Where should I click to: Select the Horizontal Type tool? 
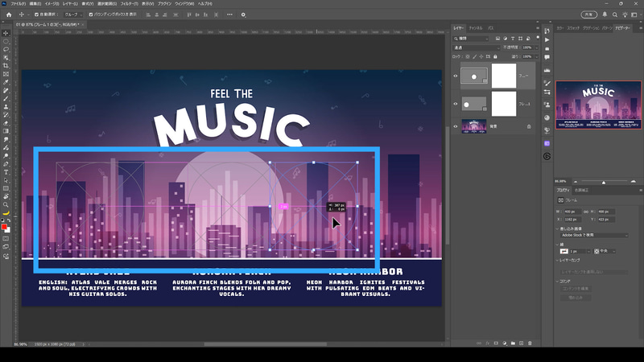pyautogui.click(x=6, y=172)
